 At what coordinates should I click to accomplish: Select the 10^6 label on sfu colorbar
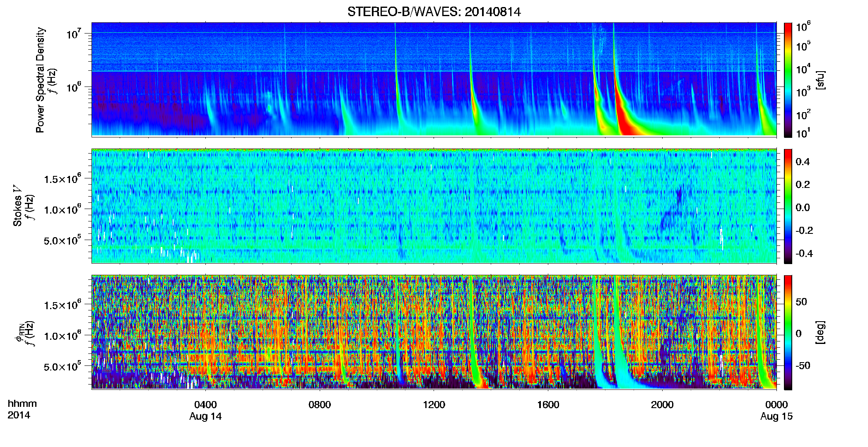point(803,26)
